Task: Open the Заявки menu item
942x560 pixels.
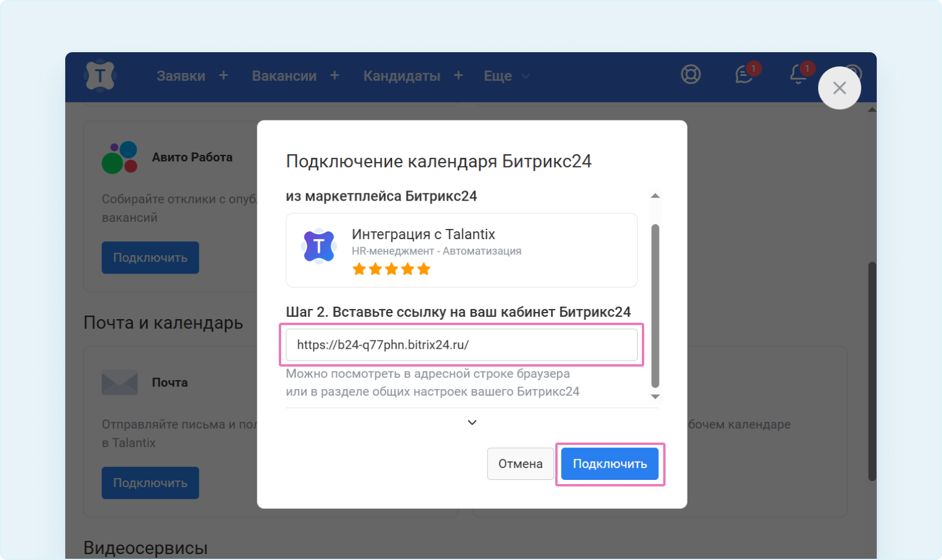Action: [181, 76]
